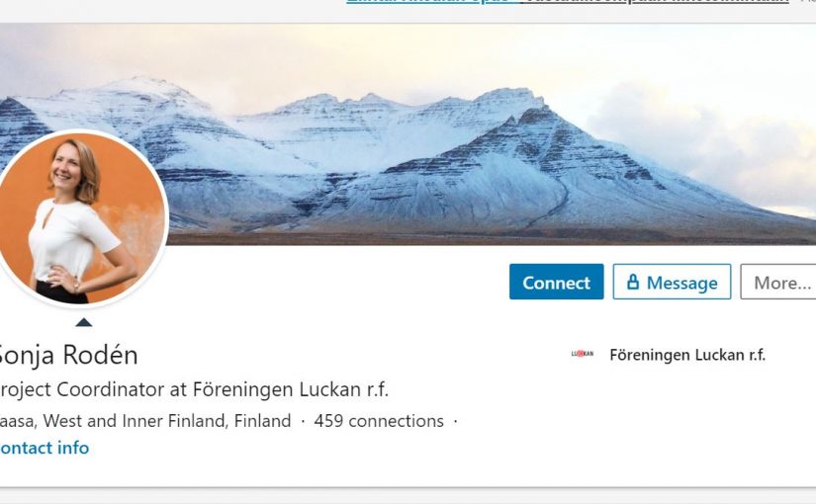Image resolution: width=816 pixels, height=504 pixels.
Task: View the 459 connections list
Action: coord(379,421)
